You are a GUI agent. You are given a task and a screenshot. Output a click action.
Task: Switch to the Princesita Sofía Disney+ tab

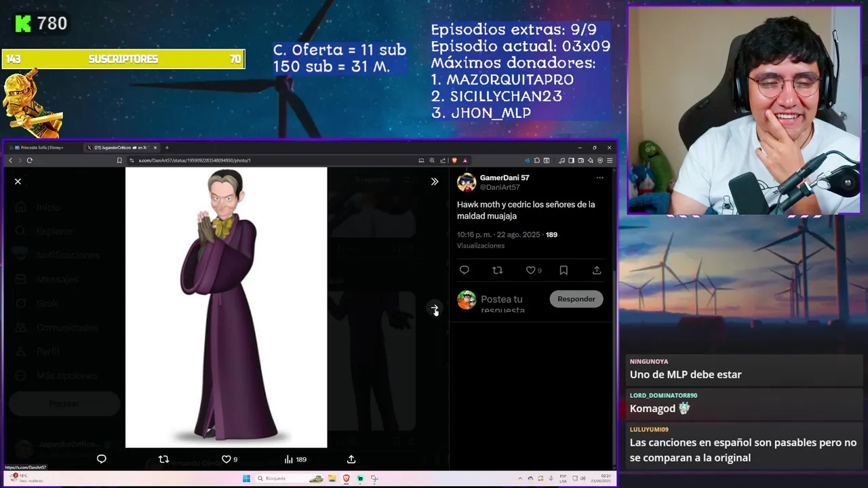[42, 147]
